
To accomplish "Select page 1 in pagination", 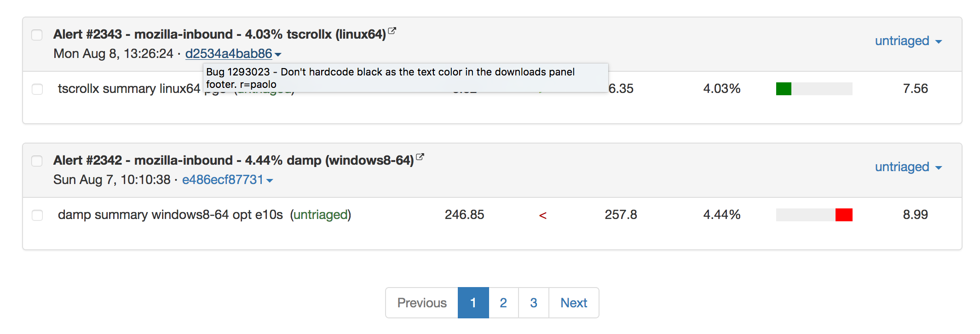I will 473,303.
